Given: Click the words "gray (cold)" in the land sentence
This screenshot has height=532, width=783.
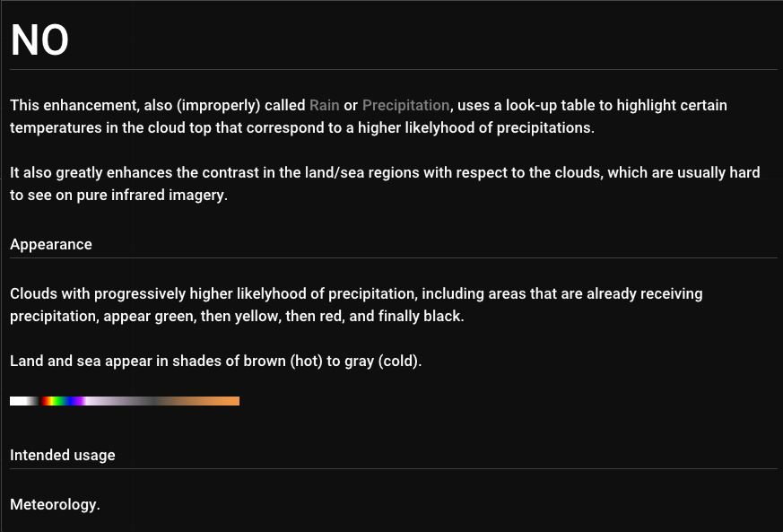Looking at the screenshot, I should 378,362.
